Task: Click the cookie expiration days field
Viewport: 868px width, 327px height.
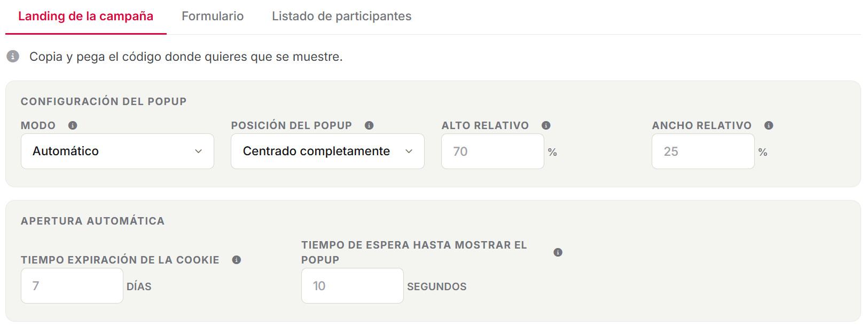Action: [x=72, y=286]
